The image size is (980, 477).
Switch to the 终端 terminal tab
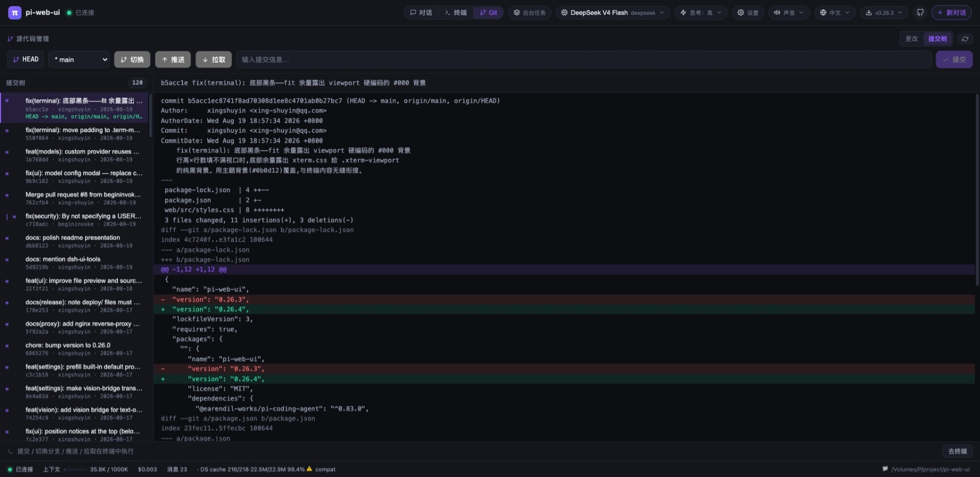[456, 13]
